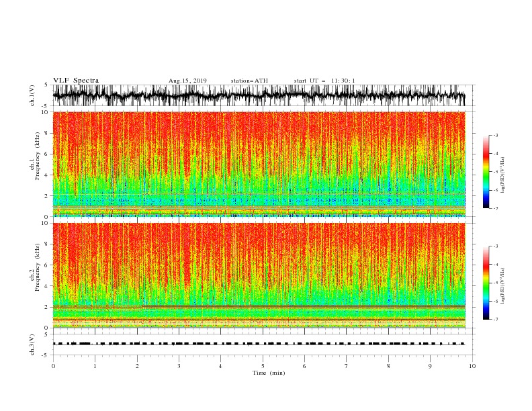Click the ch.1 voltage waveform trace panel

click(x=264, y=95)
